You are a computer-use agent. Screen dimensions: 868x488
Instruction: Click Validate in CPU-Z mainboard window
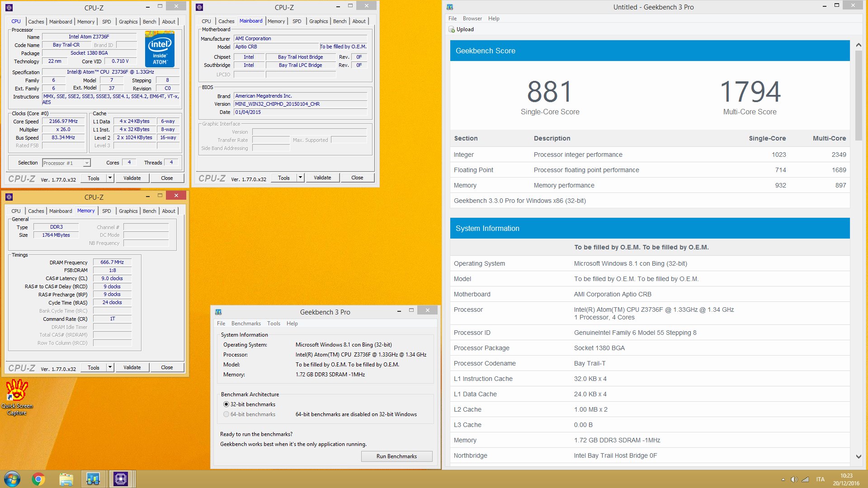pyautogui.click(x=322, y=178)
